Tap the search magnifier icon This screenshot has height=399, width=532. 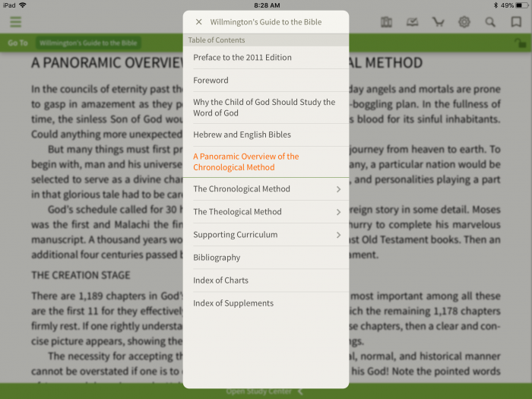[x=490, y=22]
